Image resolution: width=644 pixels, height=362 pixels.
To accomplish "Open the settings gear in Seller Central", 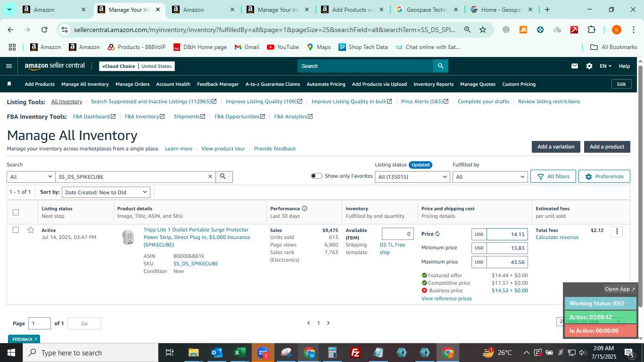I will click(589, 66).
